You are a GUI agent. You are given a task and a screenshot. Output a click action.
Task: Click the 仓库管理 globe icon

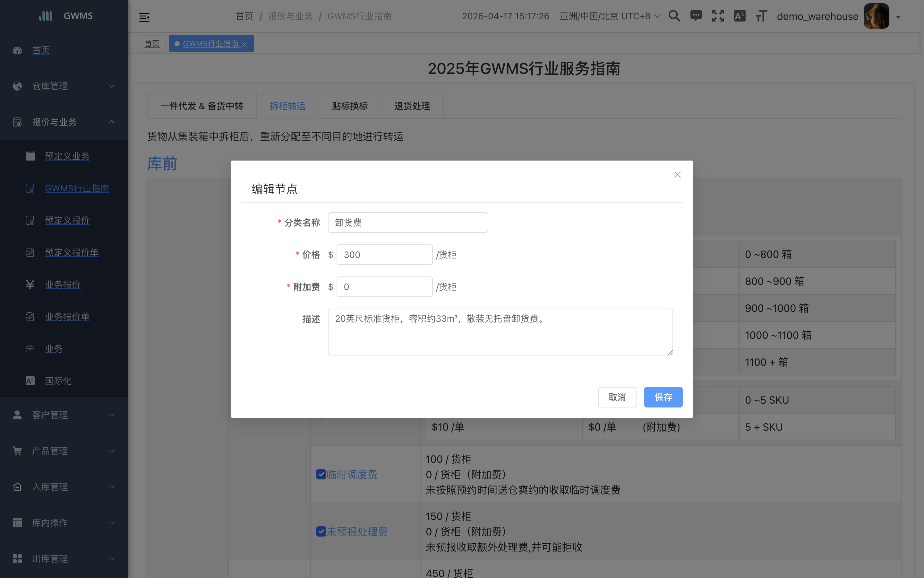coord(17,86)
